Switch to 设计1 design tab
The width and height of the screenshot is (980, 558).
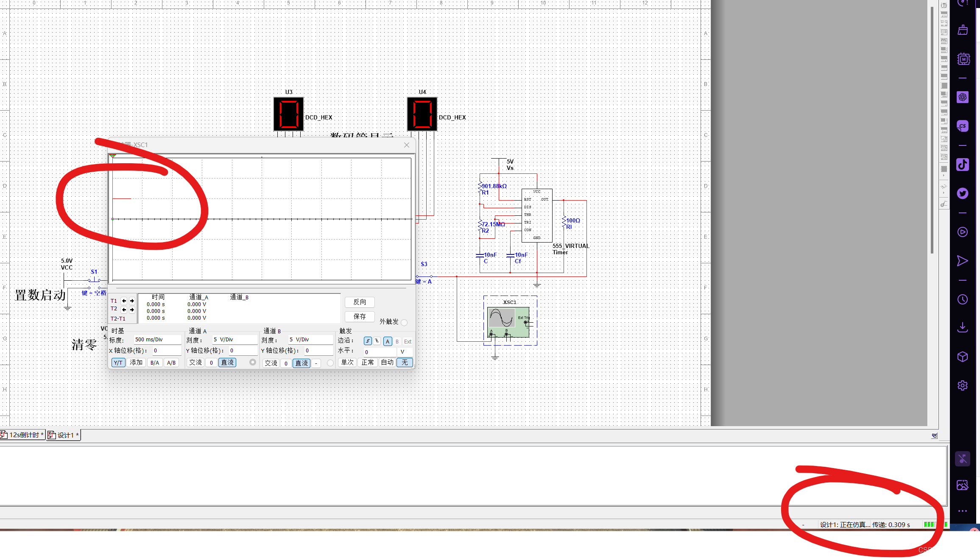click(64, 435)
